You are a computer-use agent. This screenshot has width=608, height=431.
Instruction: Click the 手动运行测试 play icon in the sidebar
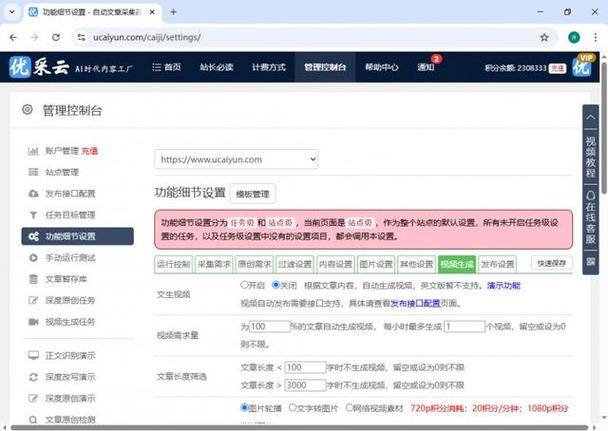(33, 258)
